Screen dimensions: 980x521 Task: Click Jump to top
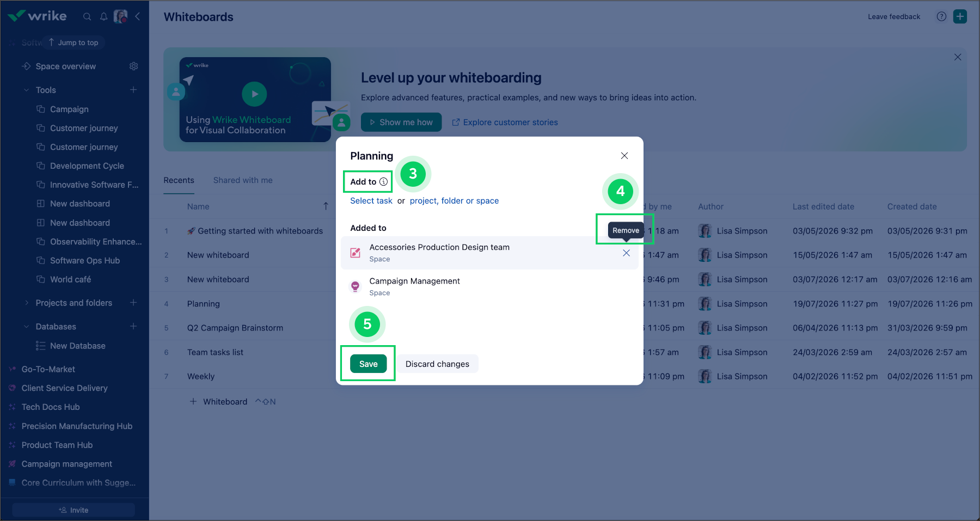pos(73,42)
